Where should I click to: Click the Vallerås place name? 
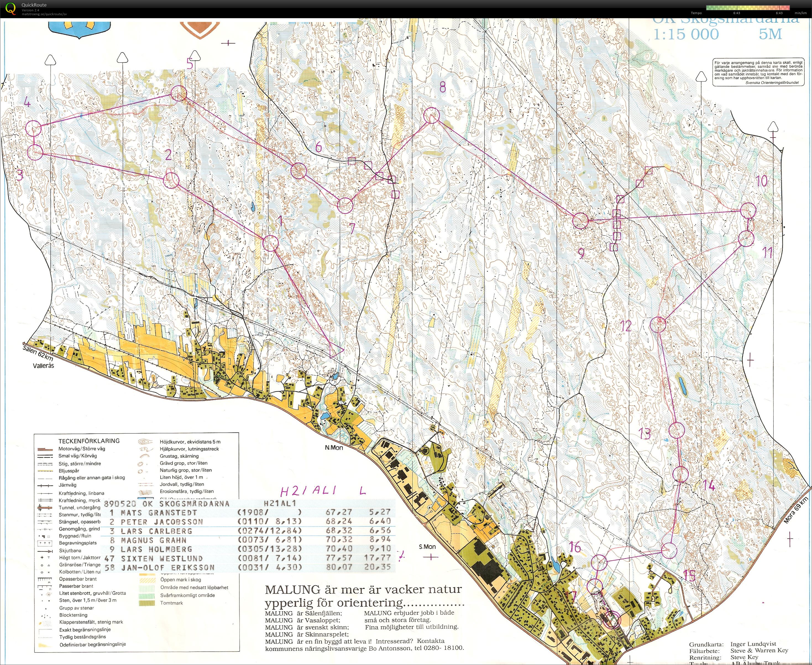click(43, 366)
